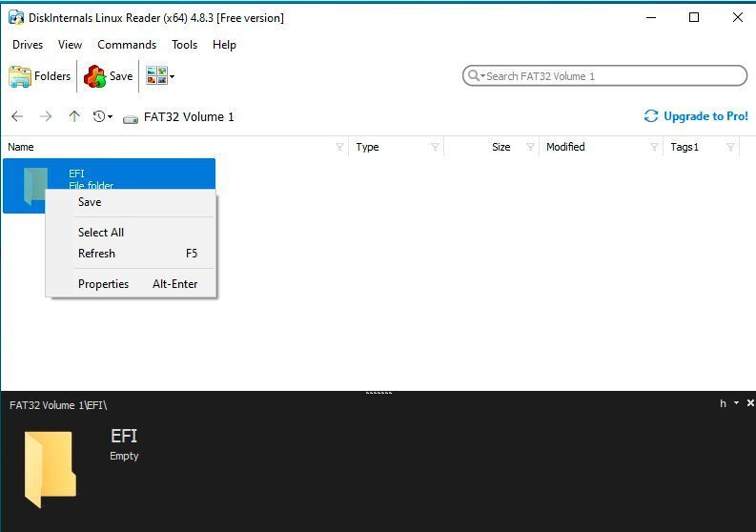Open the Help menu
The height and width of the screenshot is (532, 756).
[x=224, y=45]
